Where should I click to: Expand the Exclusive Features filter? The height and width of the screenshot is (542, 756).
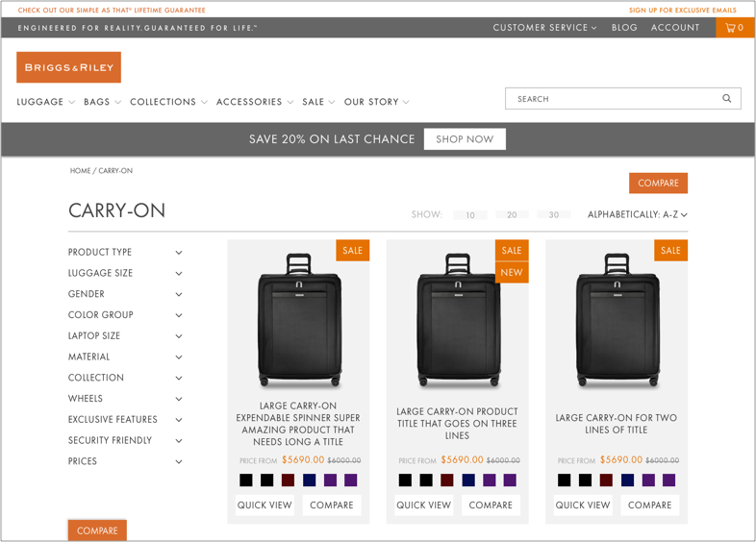point(125,420)
